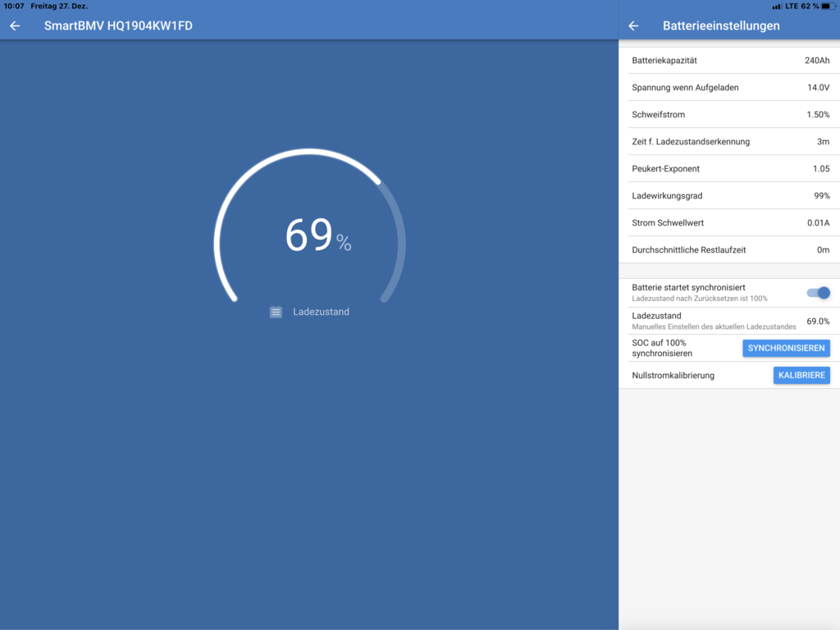Open the Schweifstrom 1.50% setting
Image resolution: width=840 pixels, height=630 pixels.
[731, 115]
